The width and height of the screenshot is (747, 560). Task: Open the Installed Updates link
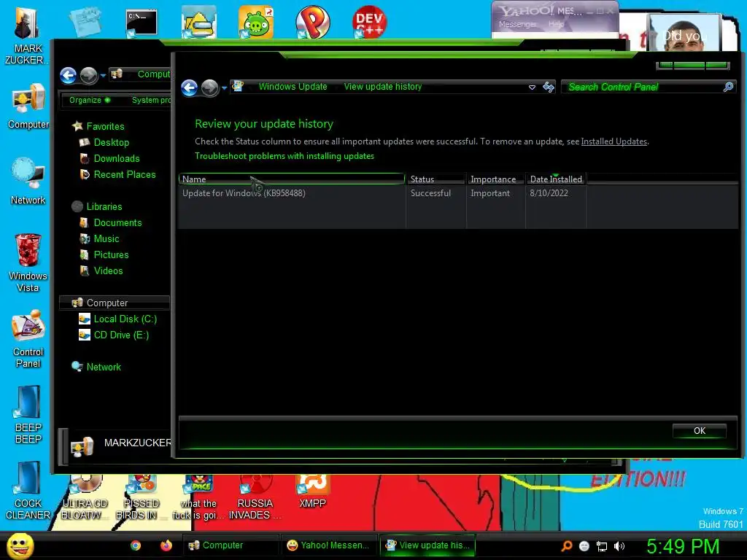point(614,141)
